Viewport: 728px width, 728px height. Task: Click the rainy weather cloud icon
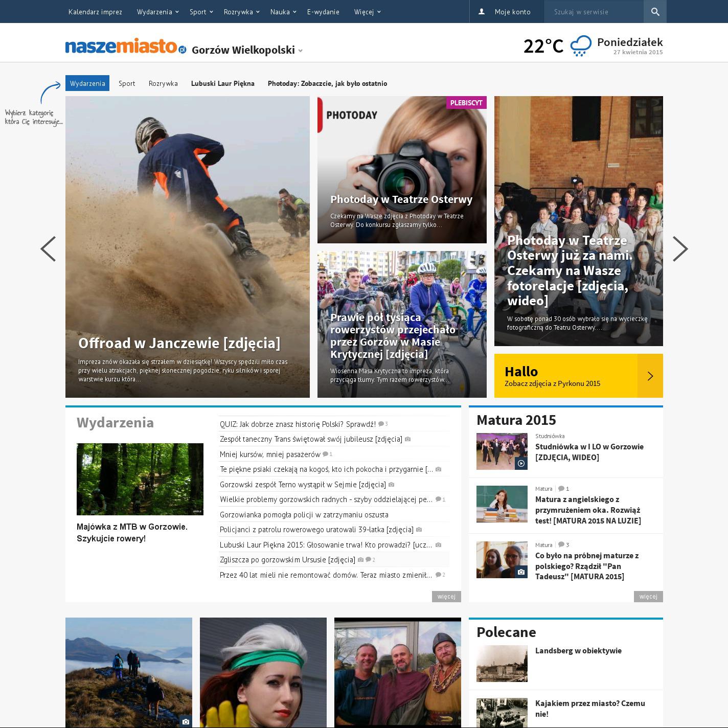(581, 46)
